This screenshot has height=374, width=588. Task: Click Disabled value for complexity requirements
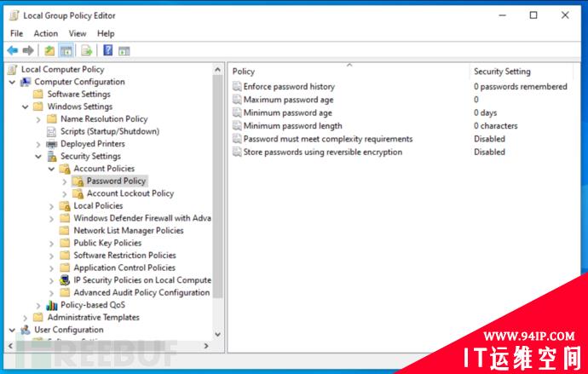coord(489,139)
